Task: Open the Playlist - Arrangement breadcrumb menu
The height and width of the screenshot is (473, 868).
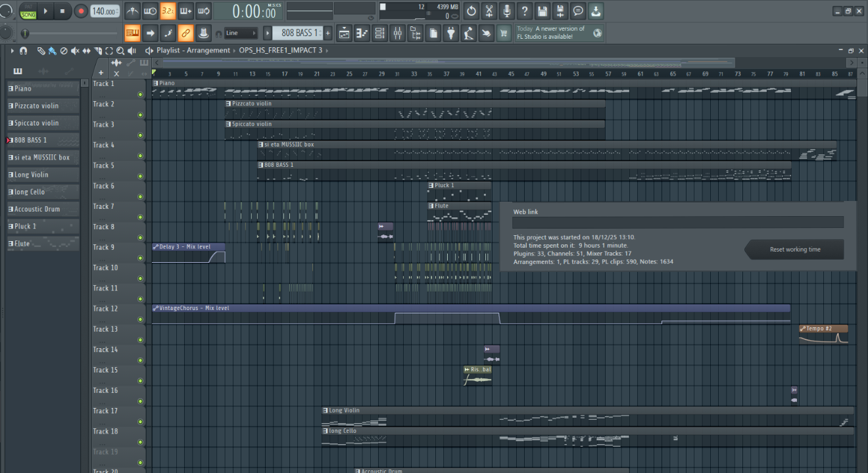Action: (x=193, y=51)
